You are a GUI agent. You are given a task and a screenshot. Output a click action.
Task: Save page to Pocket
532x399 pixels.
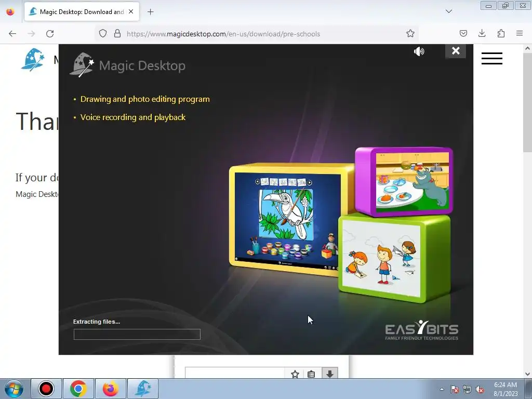coord(463,33)
